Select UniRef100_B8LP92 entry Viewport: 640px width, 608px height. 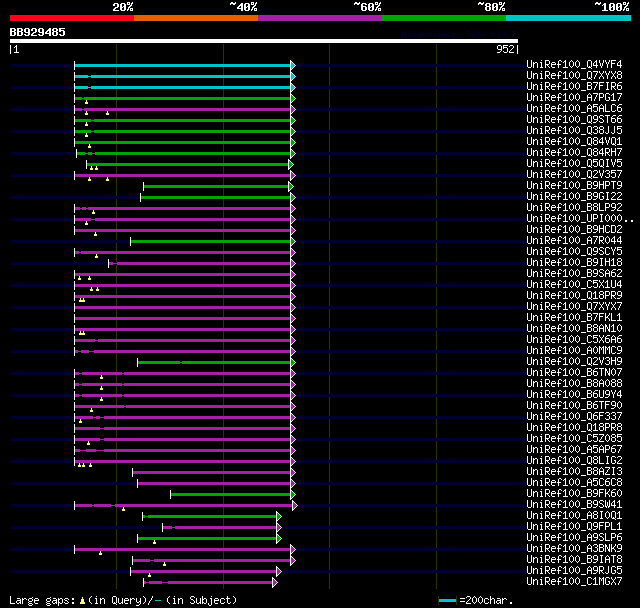pyautogui.click(x=574, y=208)
